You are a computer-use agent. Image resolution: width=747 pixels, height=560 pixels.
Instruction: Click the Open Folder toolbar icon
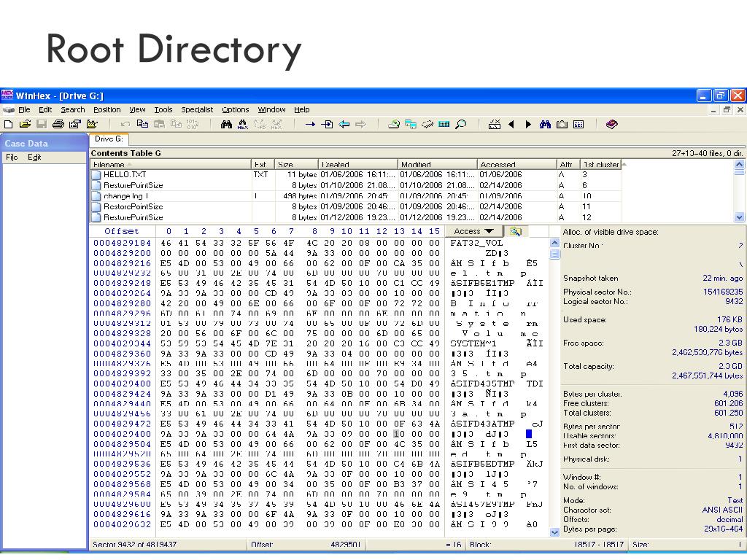(92, 125)
